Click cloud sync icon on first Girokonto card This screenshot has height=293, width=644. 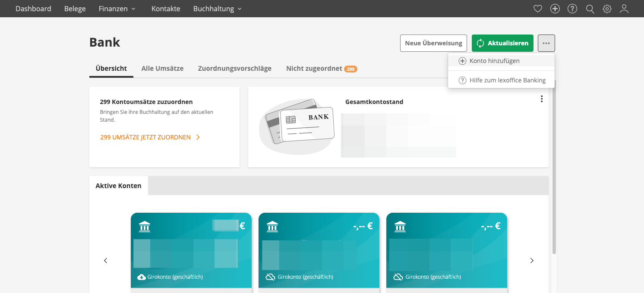coord(142,277)
